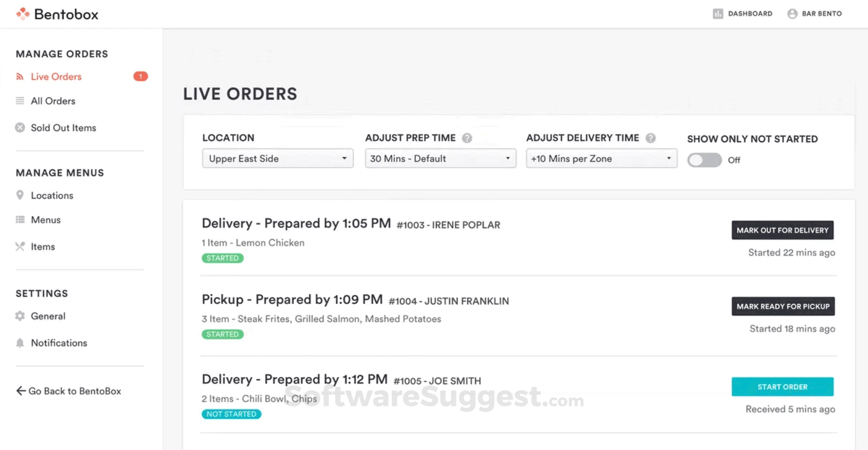Expand the 30 Mins prep time dropdown

(x=440, y=159)
